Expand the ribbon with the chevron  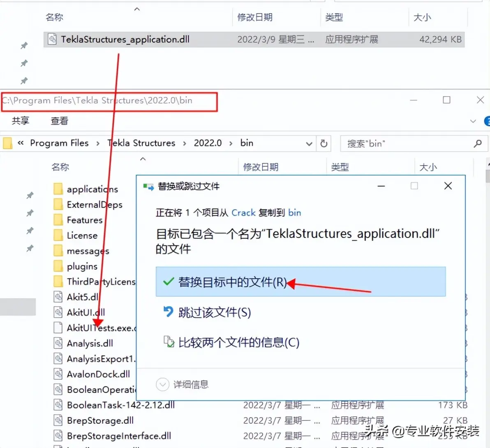pos(473,121)
